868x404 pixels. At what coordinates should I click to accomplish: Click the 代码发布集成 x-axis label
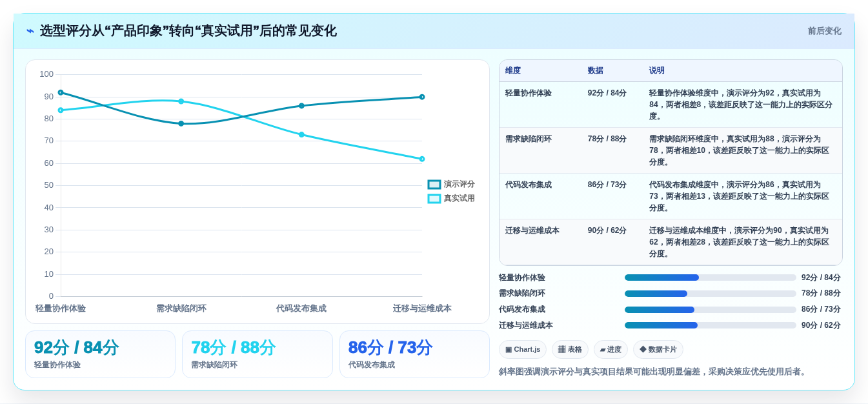tap(301, 308)
